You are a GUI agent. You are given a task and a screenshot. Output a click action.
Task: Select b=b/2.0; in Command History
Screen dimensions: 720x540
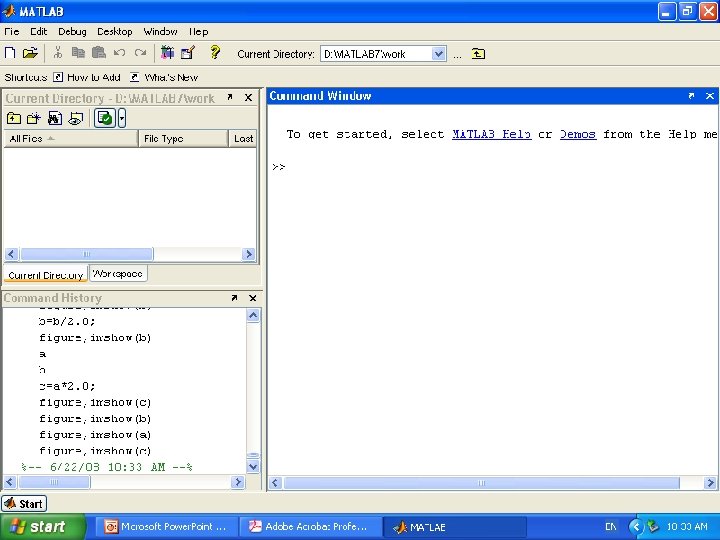click(67, 321)
